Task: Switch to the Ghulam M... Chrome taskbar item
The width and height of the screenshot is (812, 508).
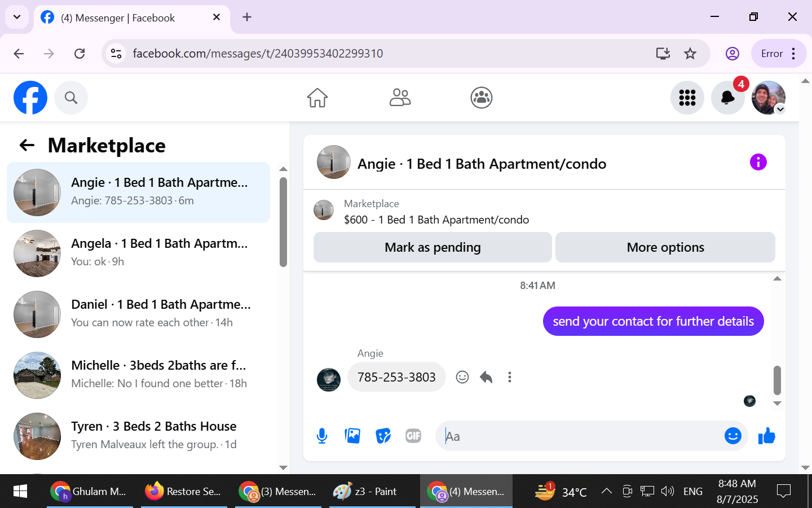Action: pyautogui.click(x=90, y=491)
